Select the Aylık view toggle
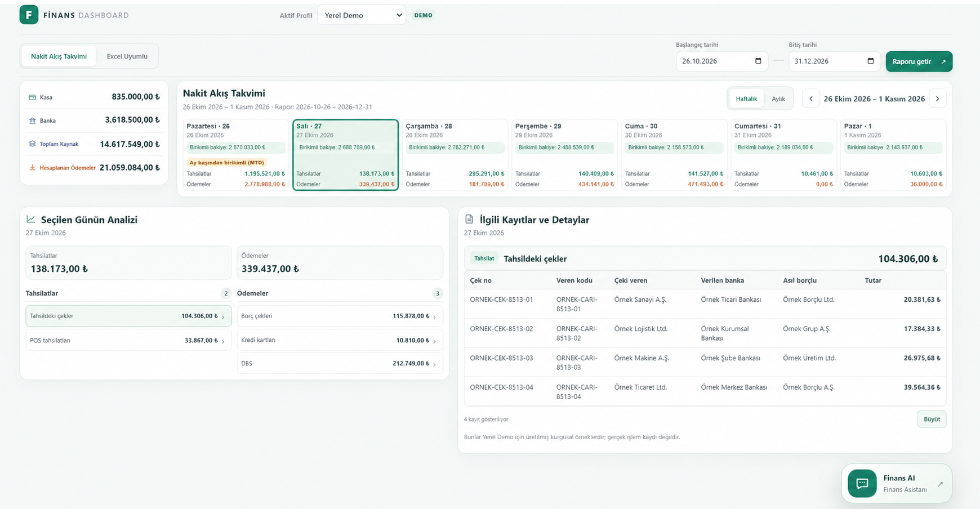980x509 pixels. coord(778,99)
